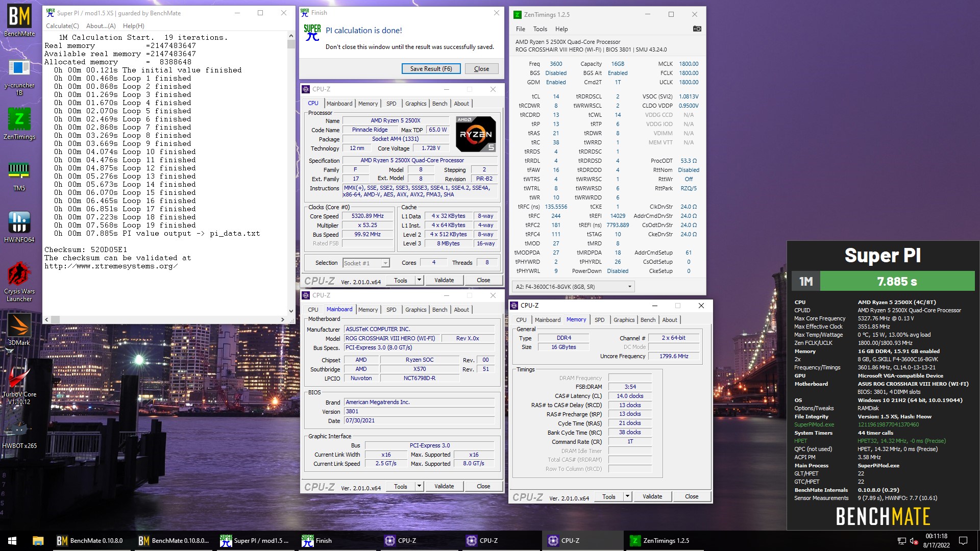Click the Checksum: 520D05E1 line
The image size is (980, 551).
pyautogui.click(x=86, y=250)
